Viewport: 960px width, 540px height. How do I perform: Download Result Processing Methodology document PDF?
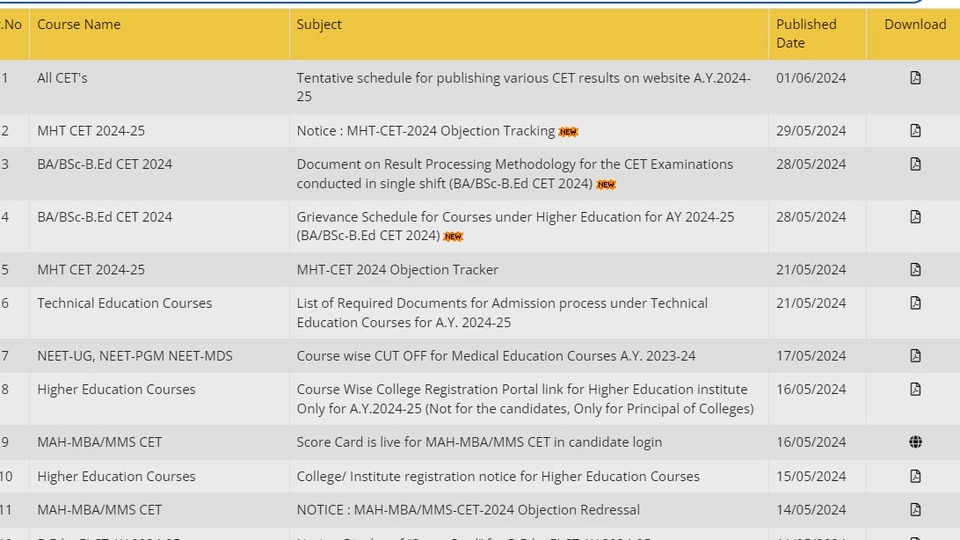click(915, 164)
